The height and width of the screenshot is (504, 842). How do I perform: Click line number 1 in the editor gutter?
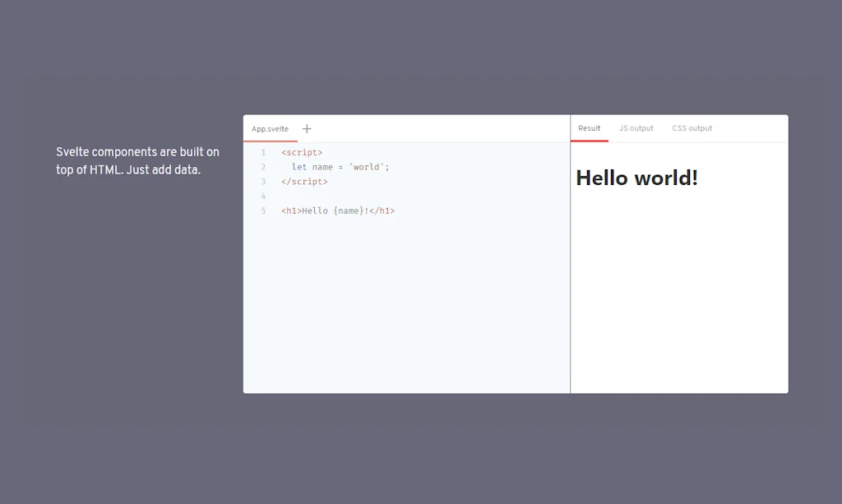[x=263, y=151]
